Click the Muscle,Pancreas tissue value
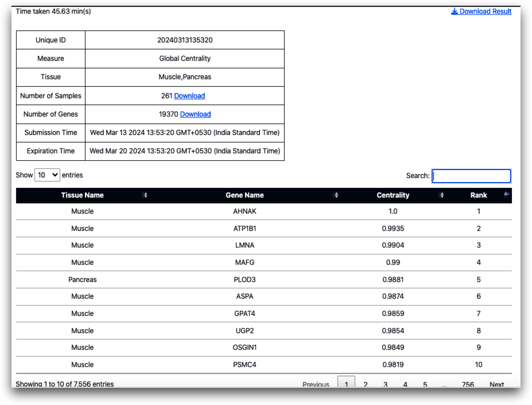Screen dimensions: 532x405 point(185,77)
